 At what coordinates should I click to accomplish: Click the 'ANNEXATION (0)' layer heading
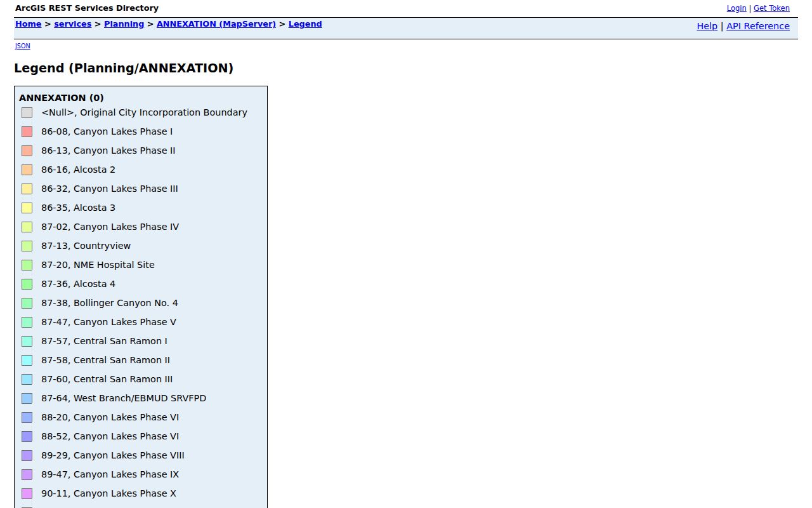pyautogui.click(x=62, y=98)
